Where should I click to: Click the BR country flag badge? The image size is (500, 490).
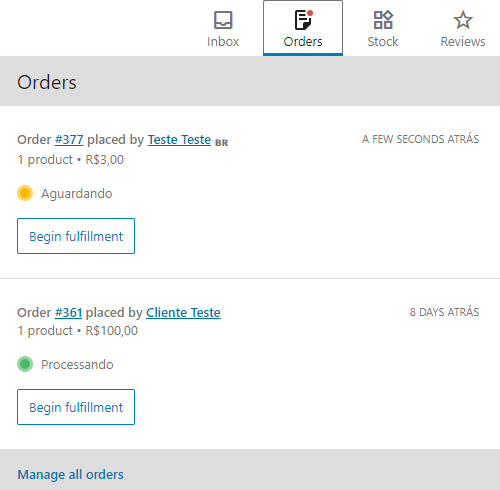pos(221,143)
